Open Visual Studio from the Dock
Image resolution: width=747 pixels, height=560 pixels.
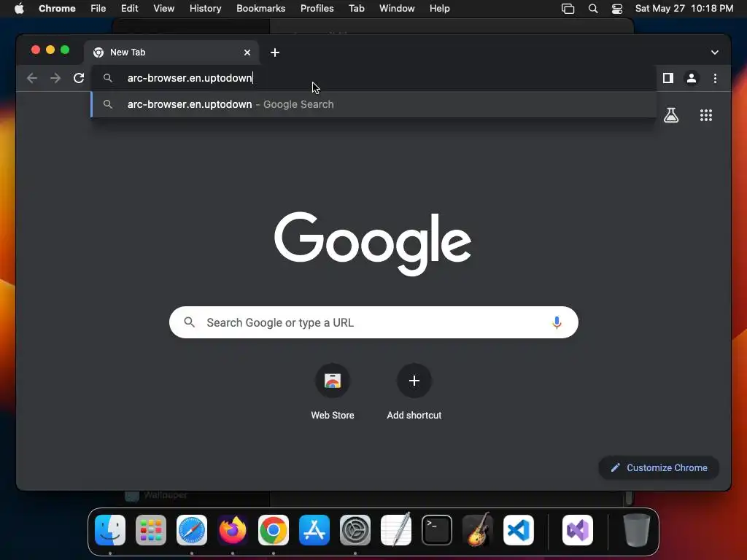click(578, 530)
